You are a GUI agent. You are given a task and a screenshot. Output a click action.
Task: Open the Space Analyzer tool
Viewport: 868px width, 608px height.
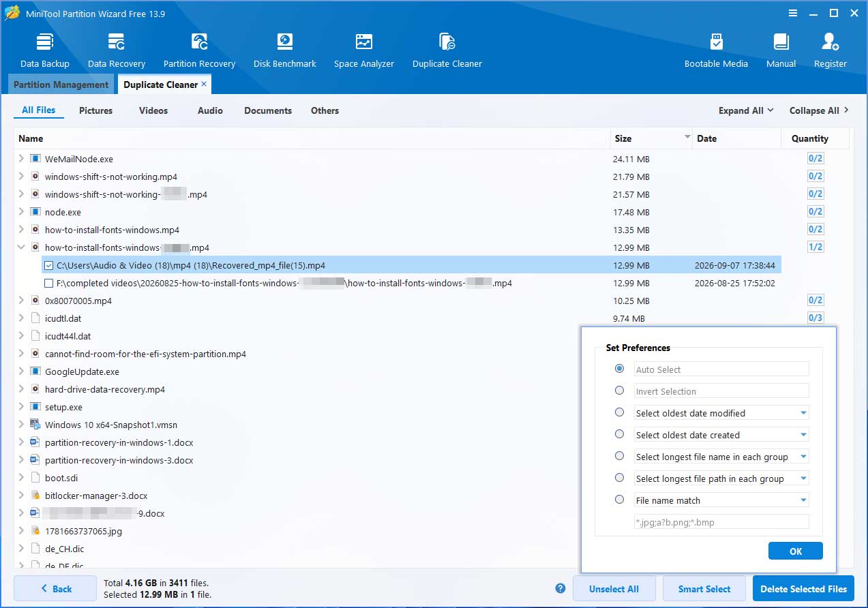[364, 50]
